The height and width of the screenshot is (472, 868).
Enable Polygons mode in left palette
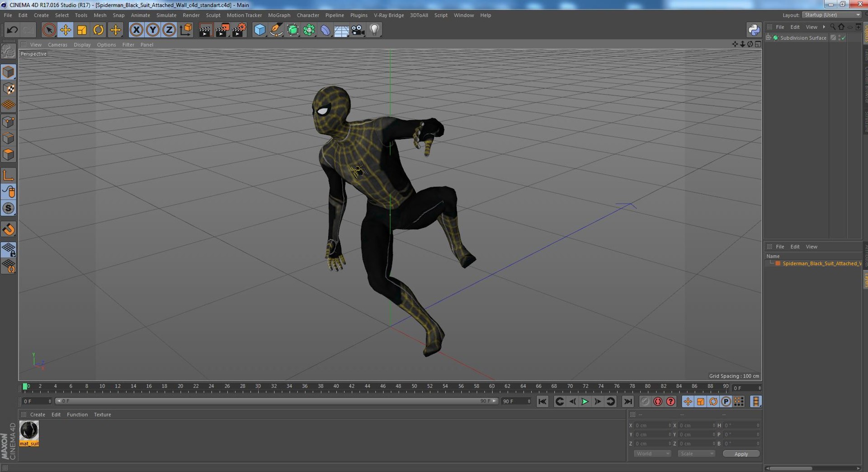[9, 154]
